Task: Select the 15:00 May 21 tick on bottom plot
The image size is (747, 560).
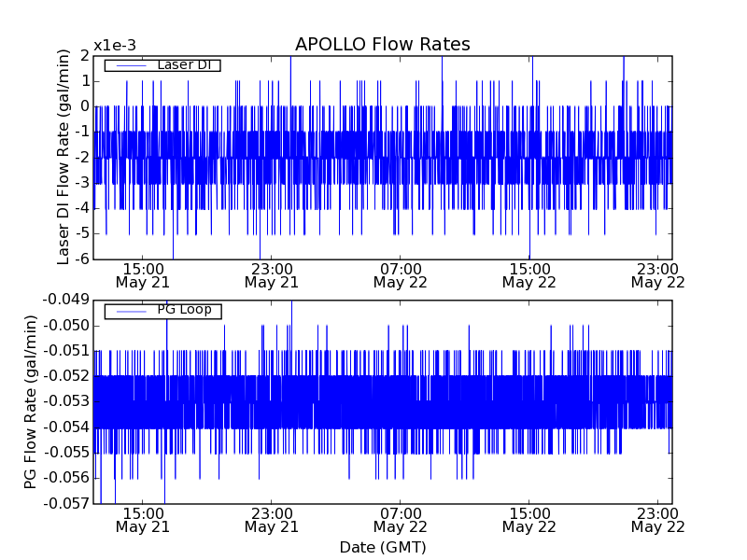Action: point(142,519)
